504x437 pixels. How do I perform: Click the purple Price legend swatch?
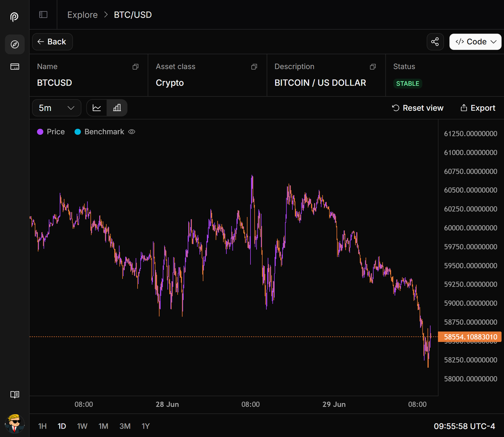tap(40, 132)
